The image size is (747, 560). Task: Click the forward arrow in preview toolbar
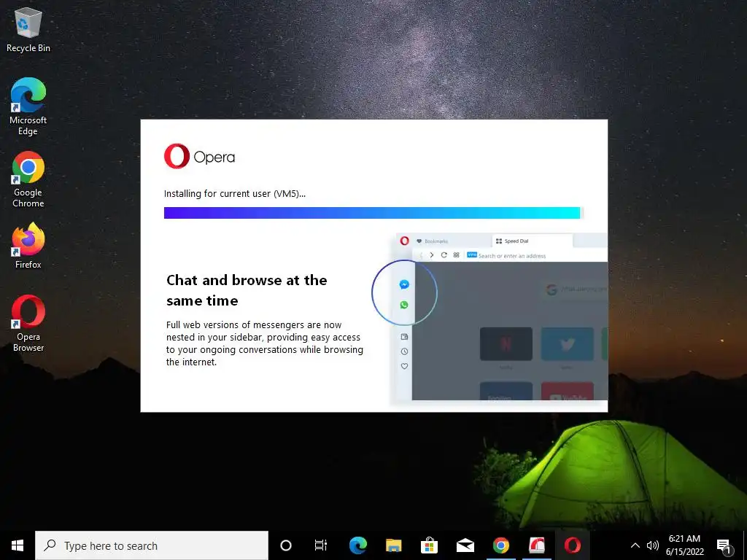coord(432,255)
